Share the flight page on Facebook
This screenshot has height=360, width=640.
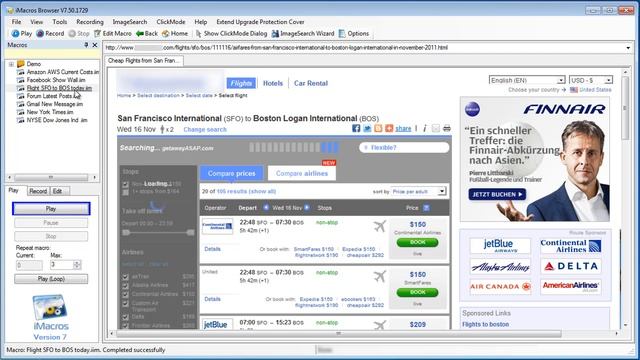pos(356,128)
